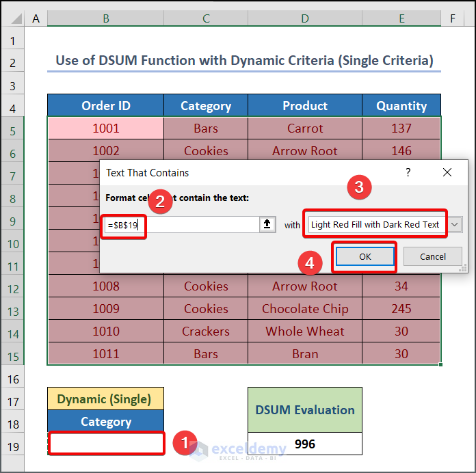The height and width of the screenshot is (473, 476).
Task: Click the Bran product cell
Action: click(305, 354)
